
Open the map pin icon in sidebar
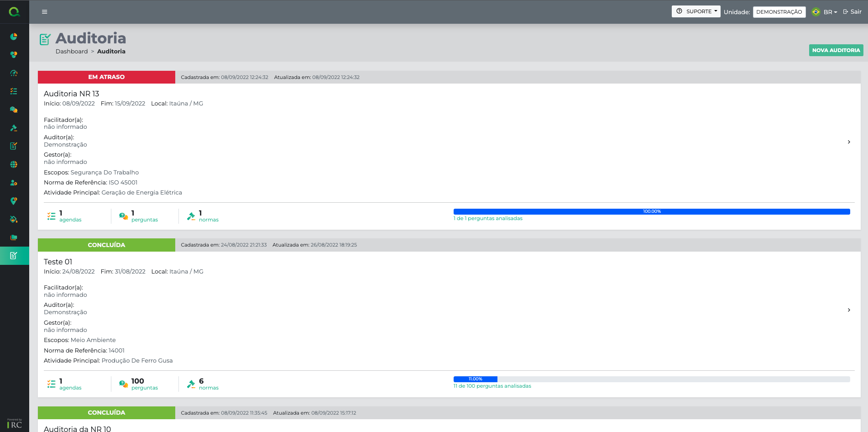14,201
